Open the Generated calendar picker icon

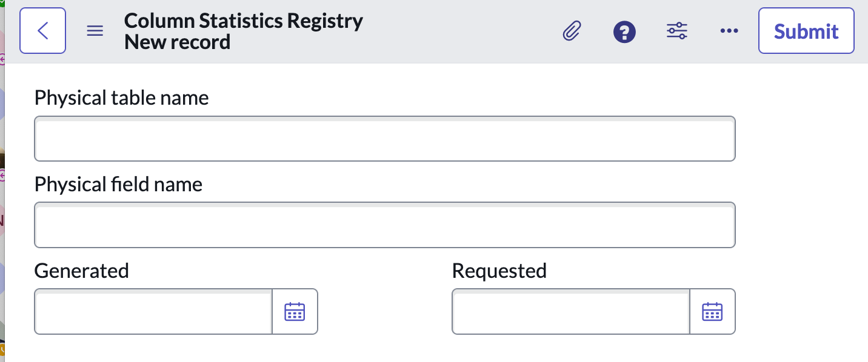295,312
